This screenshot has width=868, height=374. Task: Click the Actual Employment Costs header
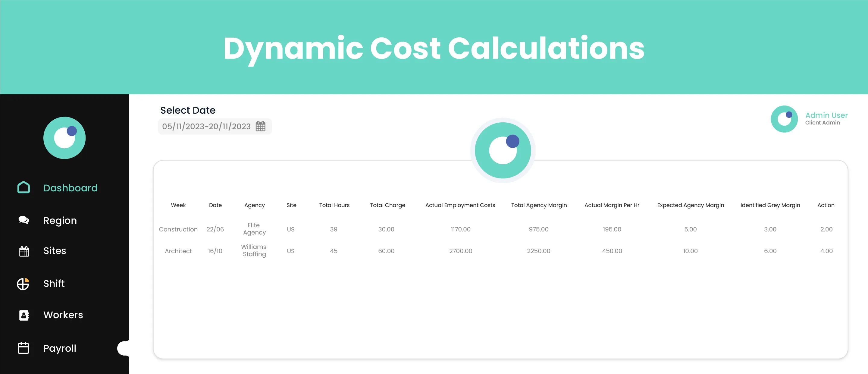click(x=460, y=205)
